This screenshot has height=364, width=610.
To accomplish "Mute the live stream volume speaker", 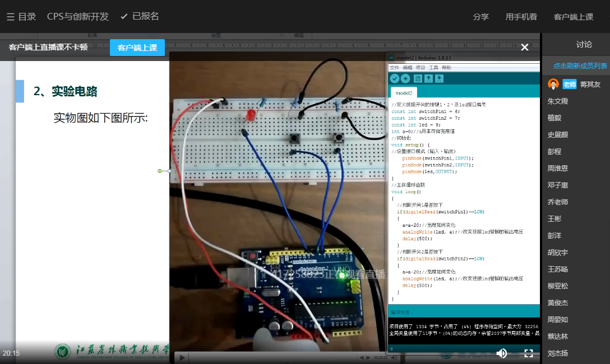I will (x=502, y=353).
